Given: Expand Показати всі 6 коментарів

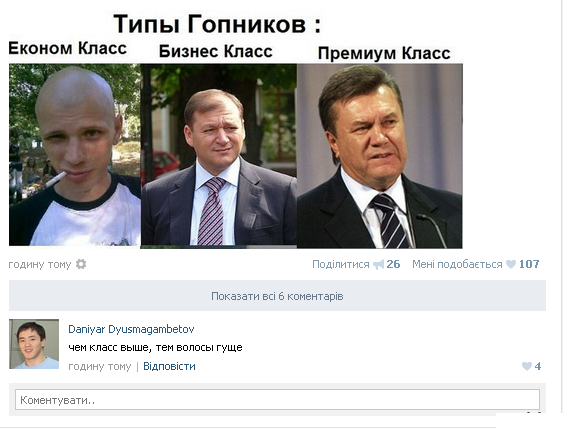Looking at the screenshot, I should point(277,296).
